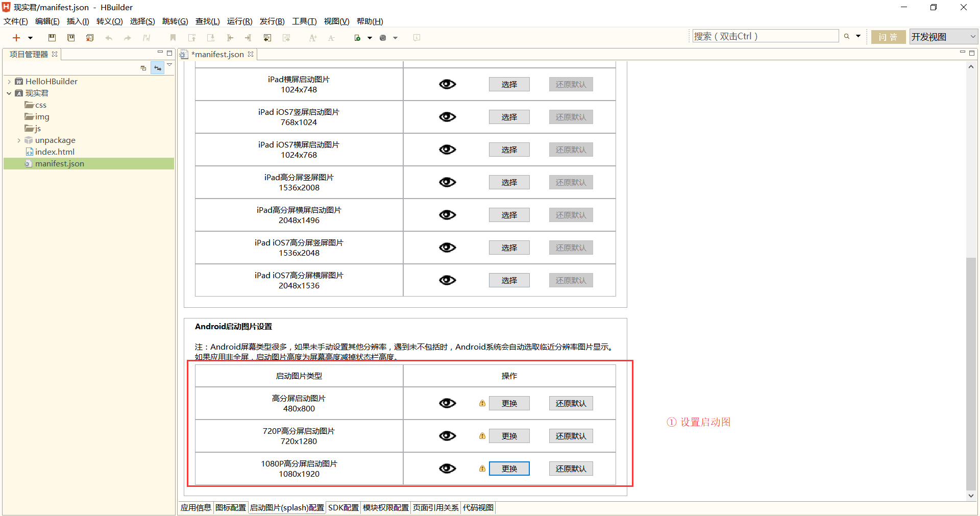Image resolution: width=980 pixels, height=516 pixels.
Task: Preview iPad高分屏竖屏 1536x2008 eye icon
Action: pyautogui.click(x=448, y=182)
